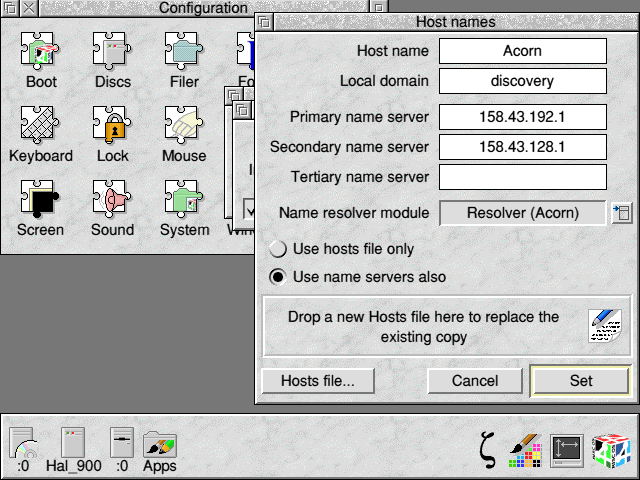Click the Host name field containing Acorn
Image resolution: width=640 pixels, height=480 pixels.
[x=522, y=51]
